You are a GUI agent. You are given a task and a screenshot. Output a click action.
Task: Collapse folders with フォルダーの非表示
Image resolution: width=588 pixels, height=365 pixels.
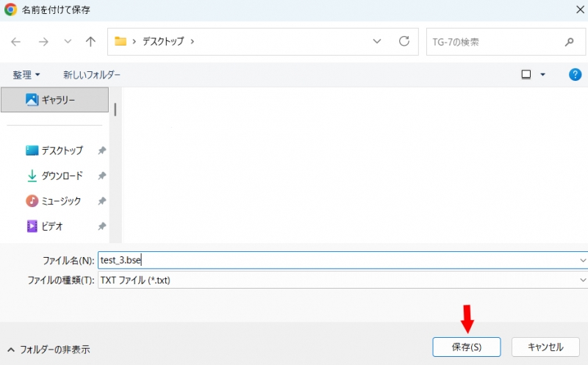[49, 349]
